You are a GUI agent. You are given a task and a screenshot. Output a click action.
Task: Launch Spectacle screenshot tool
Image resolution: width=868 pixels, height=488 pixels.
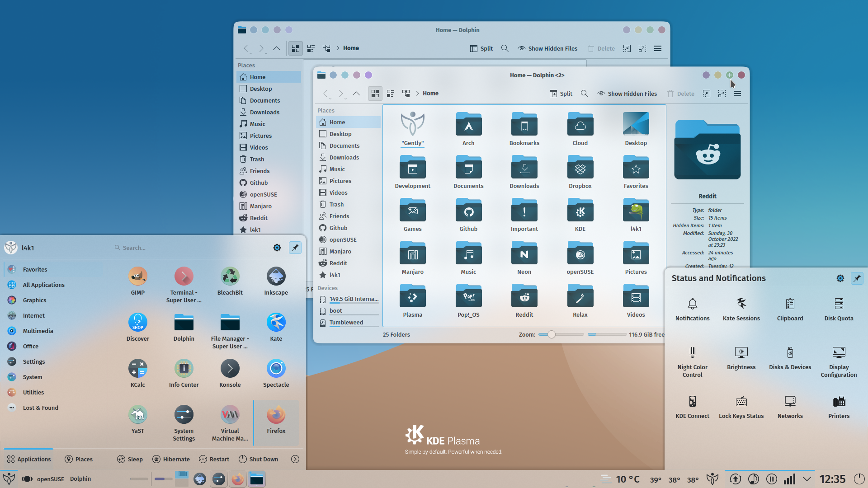pos(276,373)
